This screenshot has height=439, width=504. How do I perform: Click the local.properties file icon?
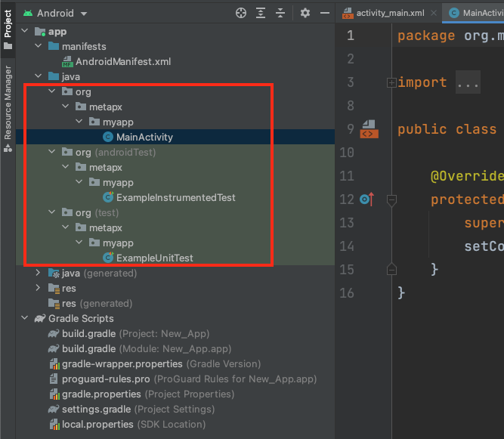click(54, 424)
